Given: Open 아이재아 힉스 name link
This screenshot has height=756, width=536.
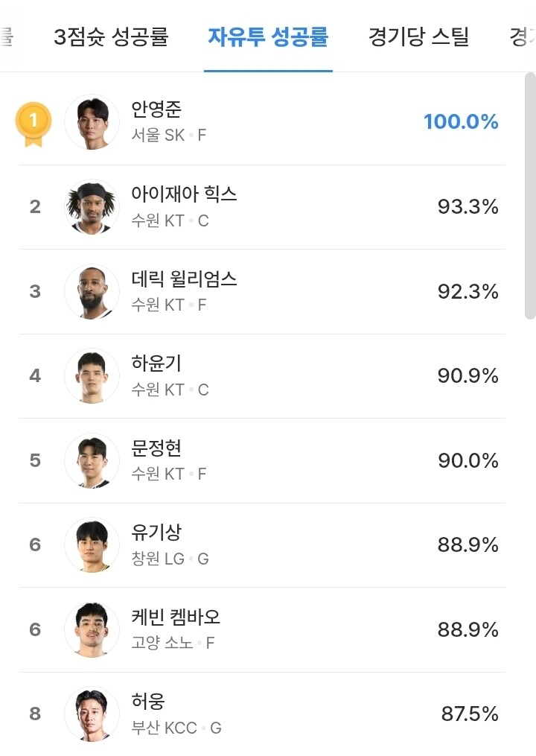Looking at the screenshot, I should coord(184,194).
